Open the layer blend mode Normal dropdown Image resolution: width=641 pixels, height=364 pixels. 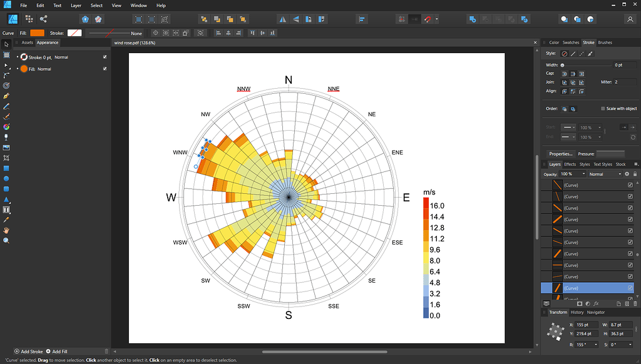pyautogui.click(x=605, y=174)
